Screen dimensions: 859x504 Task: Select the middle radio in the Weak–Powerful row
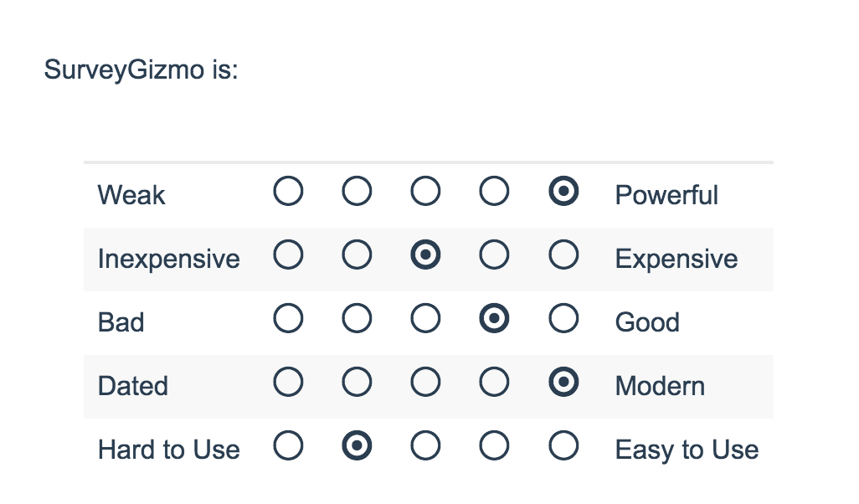click(425, 193)
